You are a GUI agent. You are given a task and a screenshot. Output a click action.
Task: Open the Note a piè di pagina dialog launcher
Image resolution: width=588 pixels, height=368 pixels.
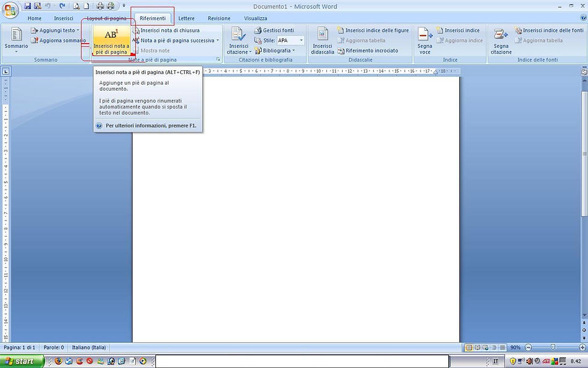coord(218,59)
